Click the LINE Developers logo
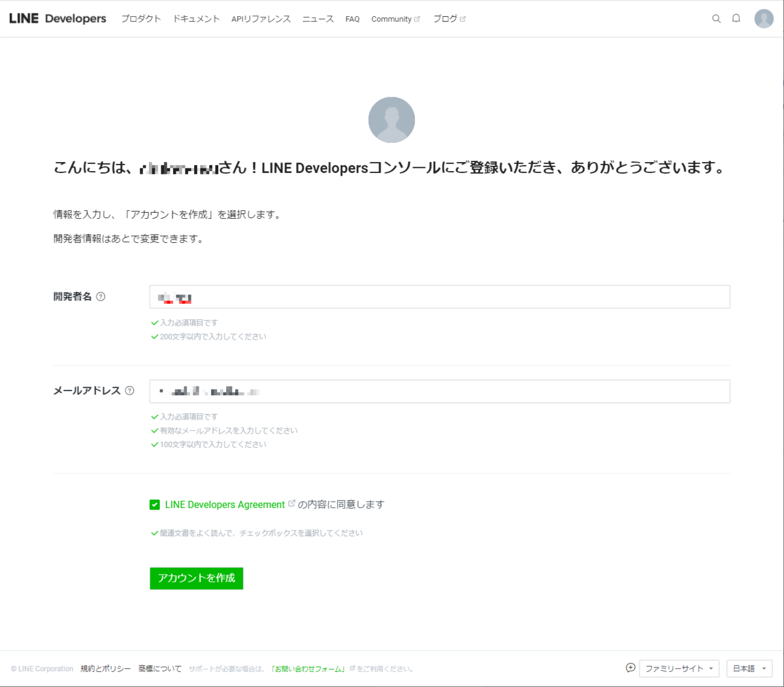The width and height of the screenshot is (784, 687). click(x=57, y=18)
